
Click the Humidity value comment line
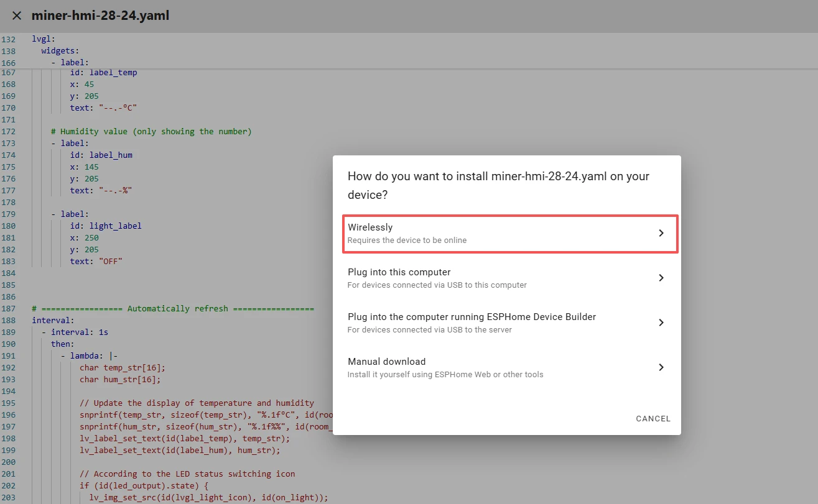(151, 132)
